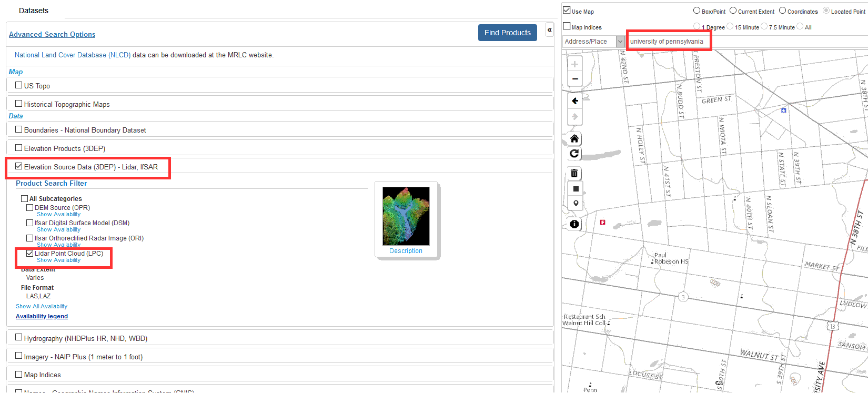868x393 pixels.
Task: Click the lidar Description thumbnail image
Action: tap(406, 216)
